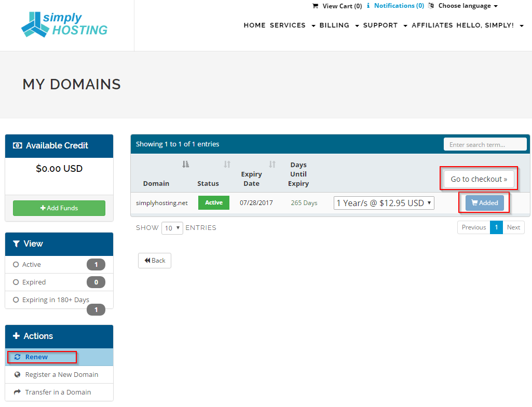Expand the Hello, Simply! account menu
Viewport: 532px width, 407px height.
(490, 25)
